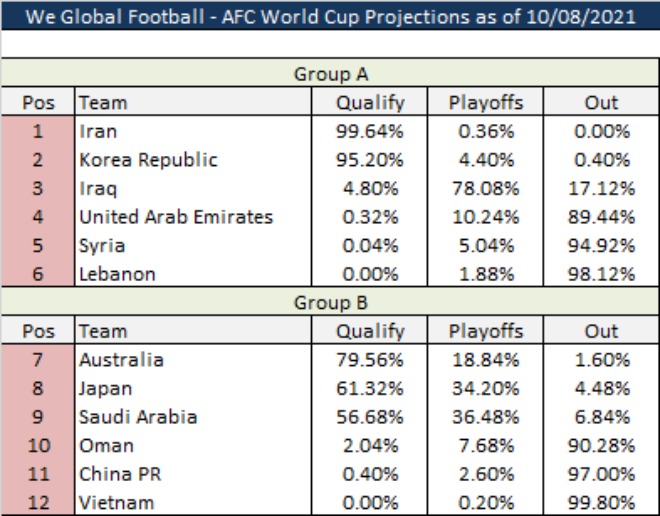Select the pink position 12 cell
Screen dimensions: 660x516
[39, 503]
